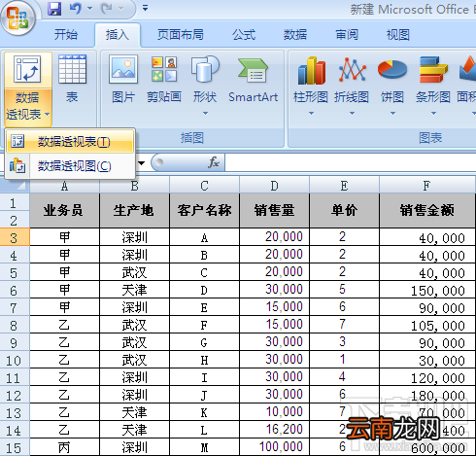Viewport: 476px width, 456px height.
Task: Open the 审阅 tab
Action: pos(347,35)
